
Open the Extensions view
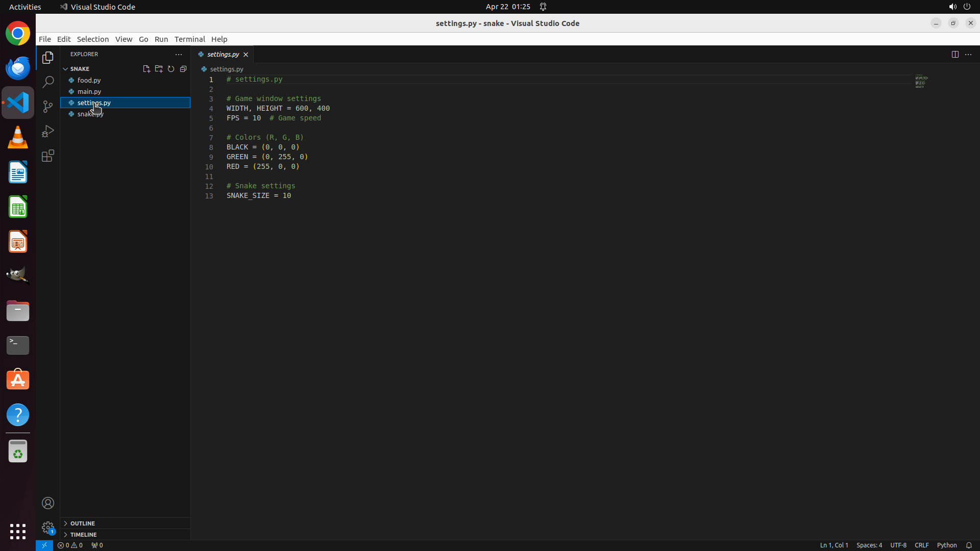[x=48, y=156]
